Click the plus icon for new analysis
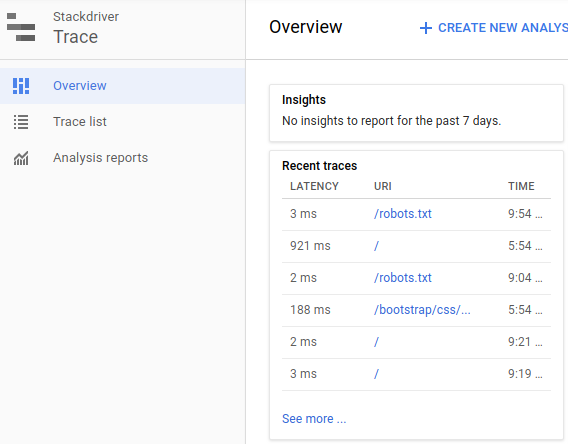 pyautogui.click(x=426, y=28)
